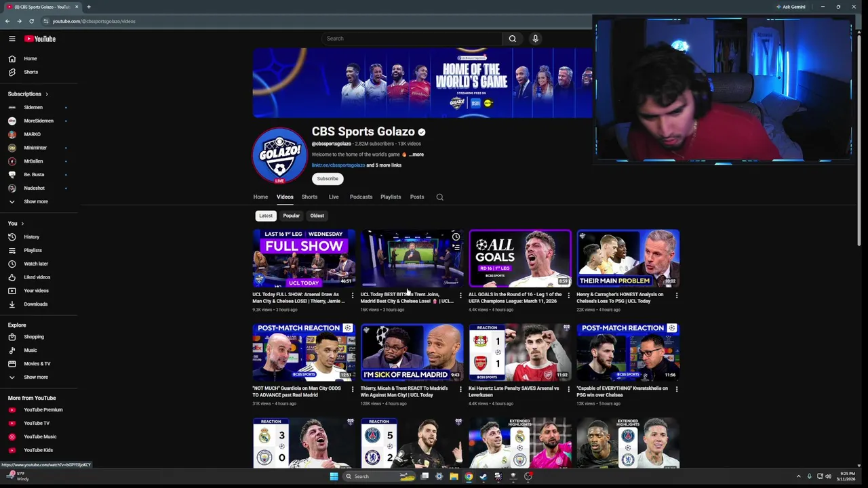This screenshot has height=488, width=868.
Task: Open options menu for Guardiola NOT MUCH video
Action: coord(352,389)
